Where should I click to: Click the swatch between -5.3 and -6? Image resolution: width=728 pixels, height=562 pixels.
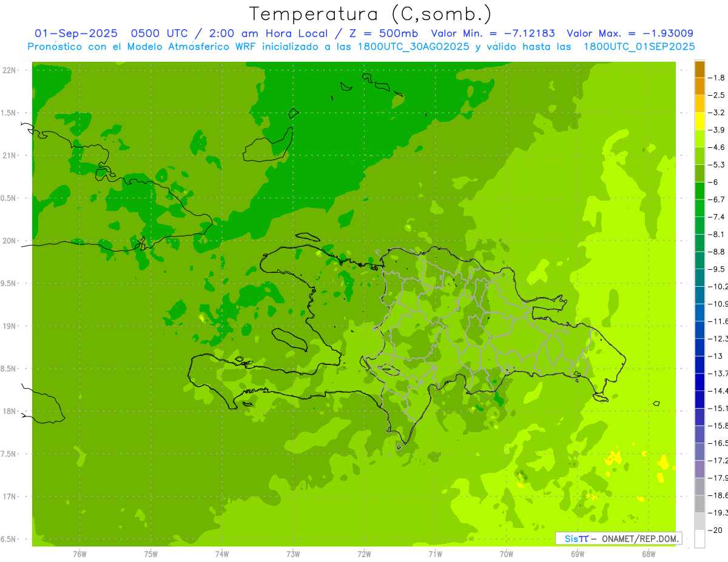coord(699,173)
